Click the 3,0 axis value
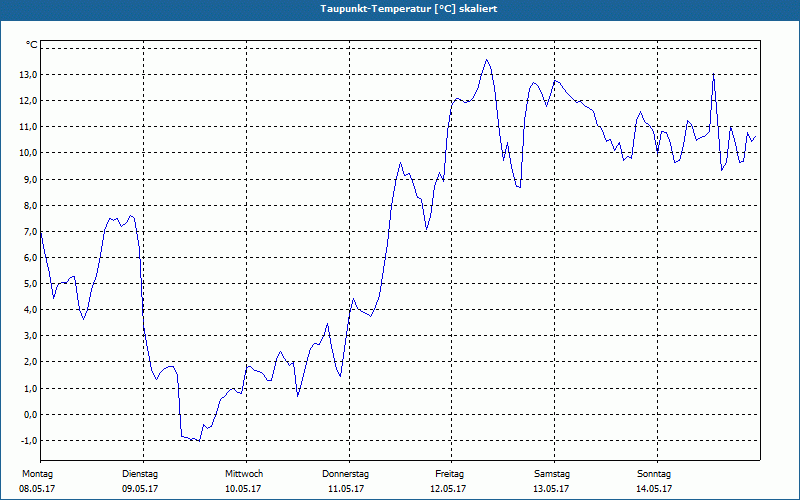 [x=30, y=336]
